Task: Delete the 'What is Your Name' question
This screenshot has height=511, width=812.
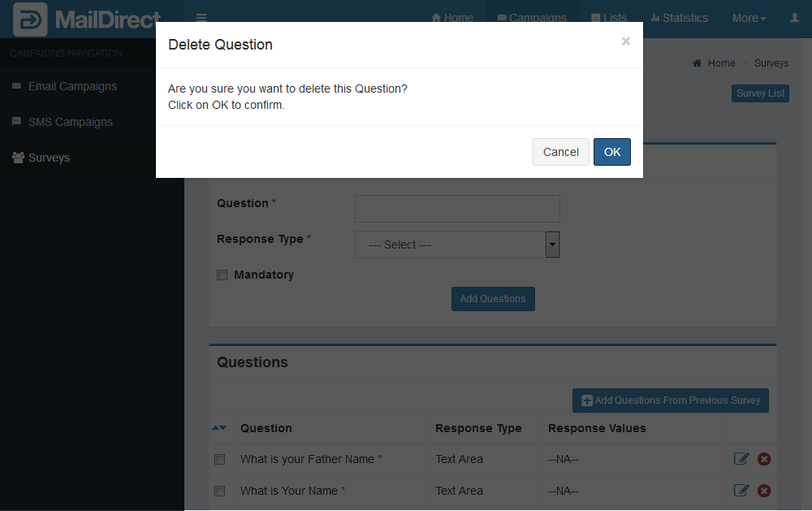Action: [764, 491]
